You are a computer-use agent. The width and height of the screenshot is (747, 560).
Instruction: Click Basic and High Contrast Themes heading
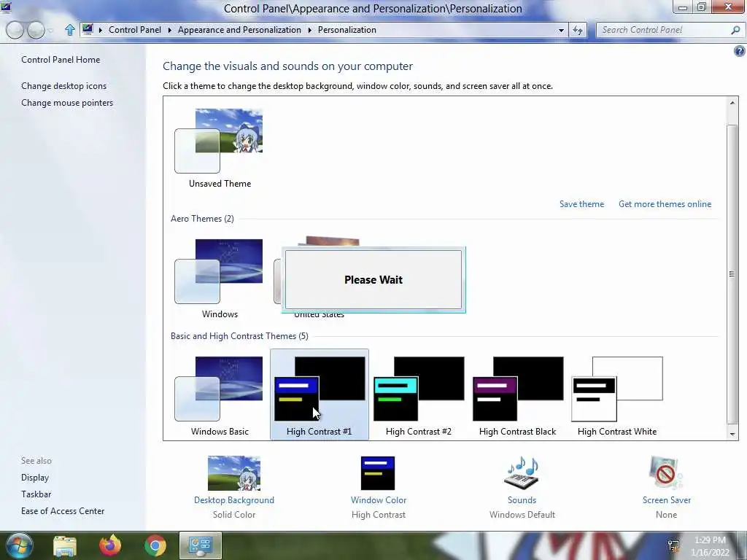coord(239,335)
